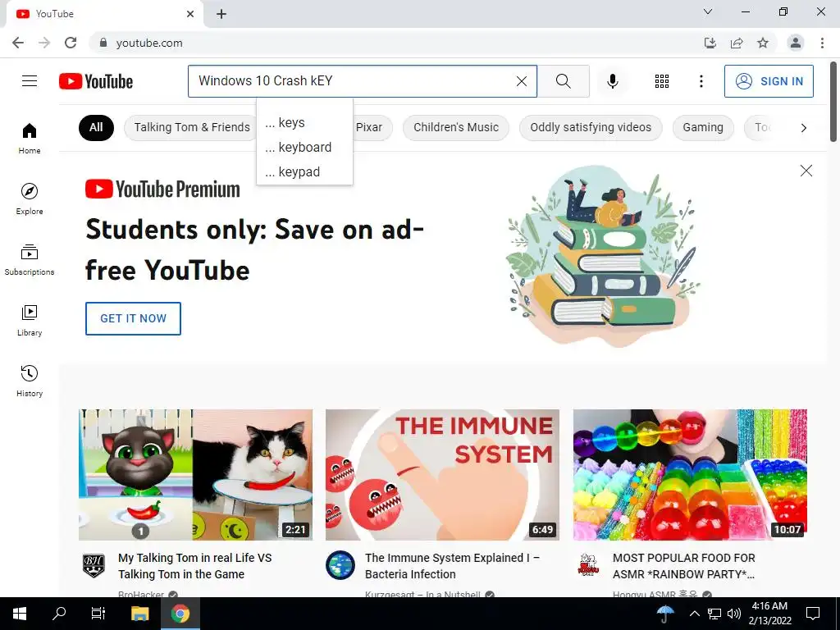Click the GET IT NOW button

(133, 318)
